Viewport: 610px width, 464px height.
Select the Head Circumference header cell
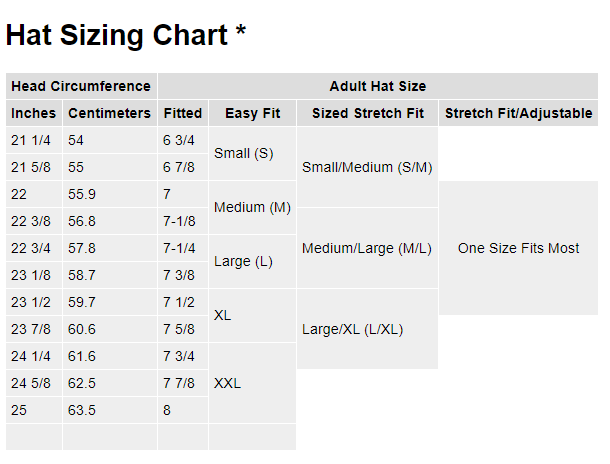pos(81,86)
